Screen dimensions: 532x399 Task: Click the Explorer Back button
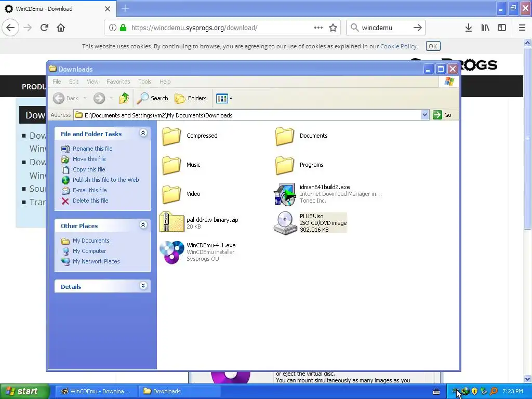(x=66, y=98)
